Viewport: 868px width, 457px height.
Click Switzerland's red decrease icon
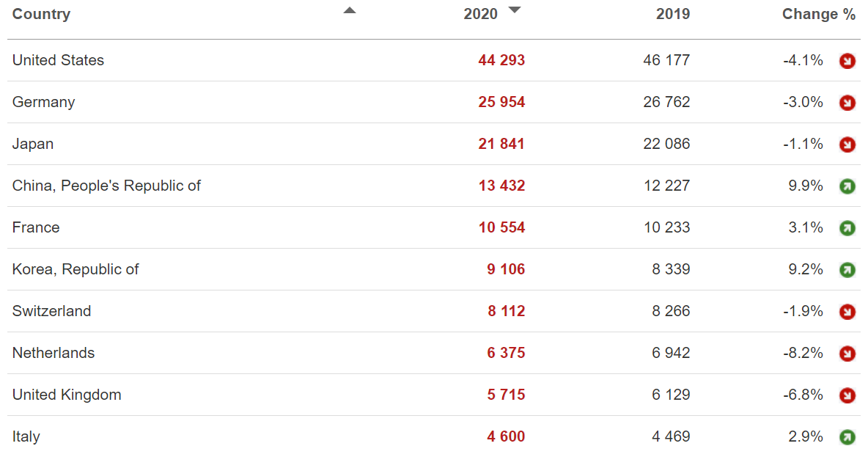[847, 312]
